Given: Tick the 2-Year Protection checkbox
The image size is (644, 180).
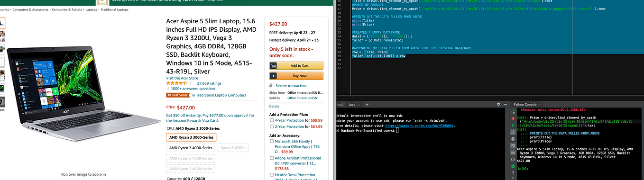Looking at the screenshot, I should (271, 126).
